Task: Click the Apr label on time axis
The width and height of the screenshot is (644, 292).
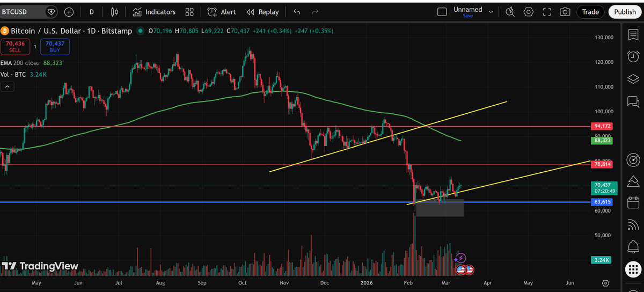Action: click(487, 282)
